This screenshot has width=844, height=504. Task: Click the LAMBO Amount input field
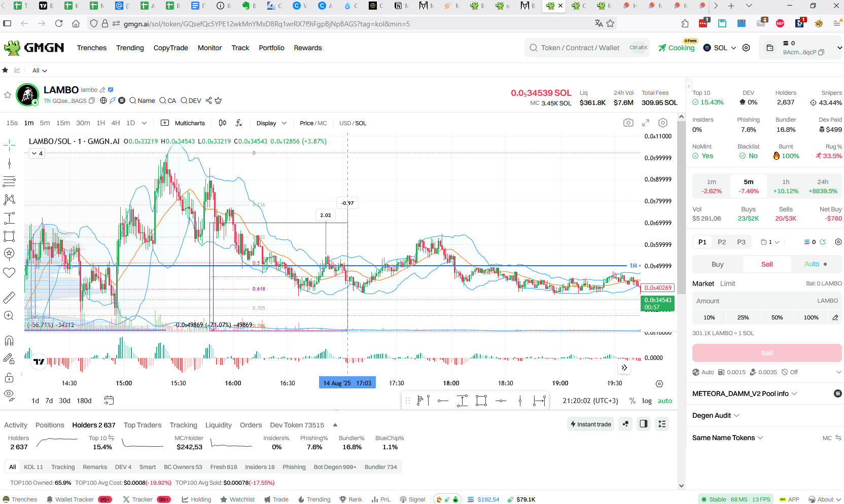tap(767, 301)
